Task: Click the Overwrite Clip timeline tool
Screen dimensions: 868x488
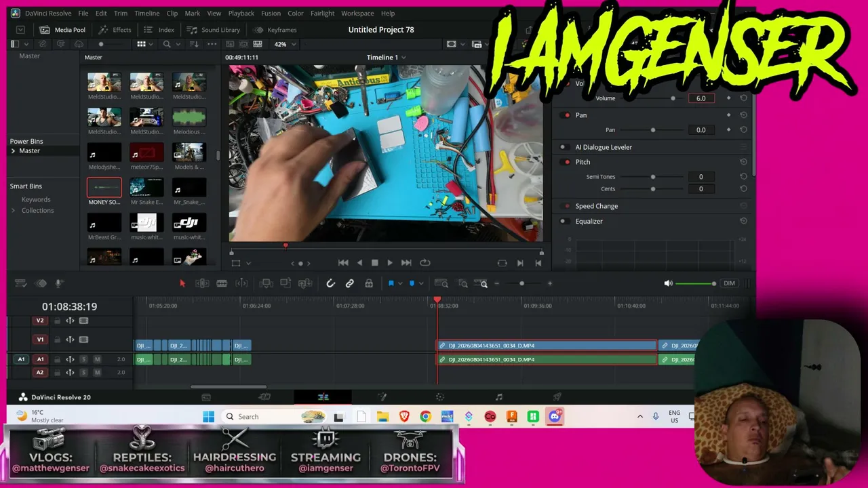Action: point(285,283)
